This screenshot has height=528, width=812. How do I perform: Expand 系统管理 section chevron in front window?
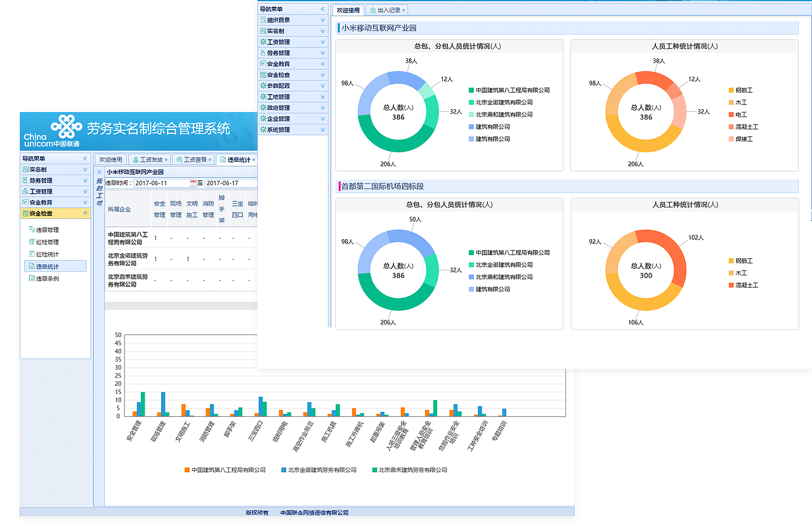[x=323, y=129]
